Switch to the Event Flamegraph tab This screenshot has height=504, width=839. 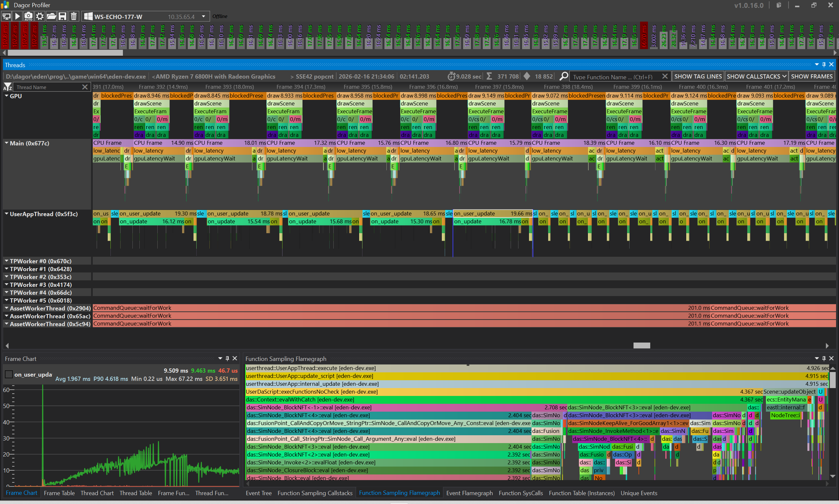[x=469, y=493]
